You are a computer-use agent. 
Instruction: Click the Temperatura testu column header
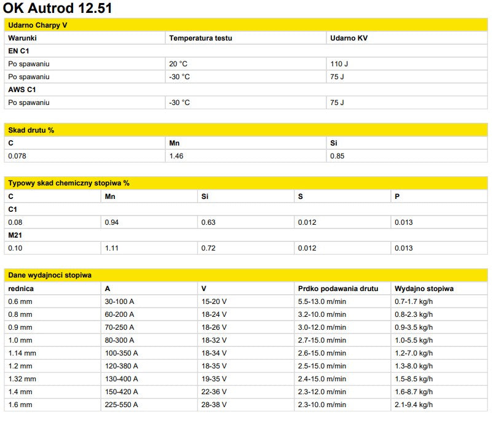pos(200,38)
